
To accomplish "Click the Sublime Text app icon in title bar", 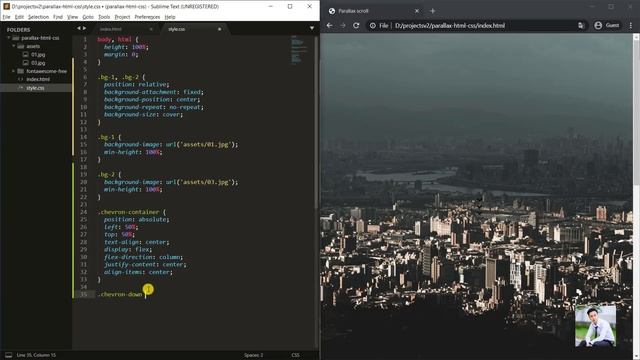I will pos(6,7).
